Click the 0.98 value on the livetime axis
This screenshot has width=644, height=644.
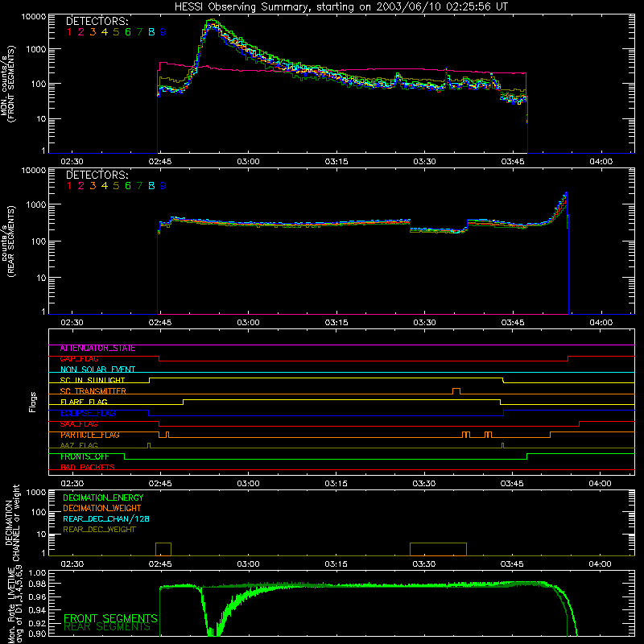[x=38, y=584]
